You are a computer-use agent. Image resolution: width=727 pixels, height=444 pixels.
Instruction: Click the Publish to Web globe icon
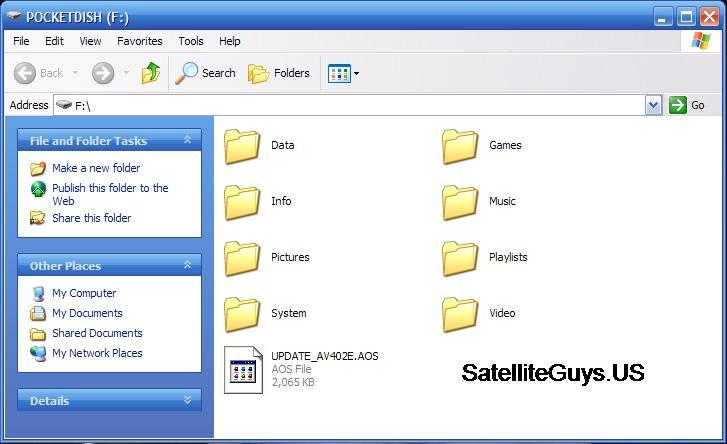click(38, 189)
